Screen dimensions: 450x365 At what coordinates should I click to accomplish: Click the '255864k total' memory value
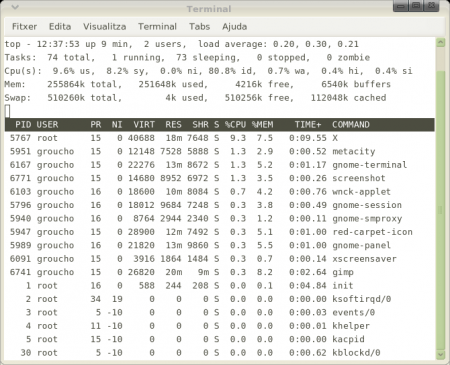(x=84, y=84)
